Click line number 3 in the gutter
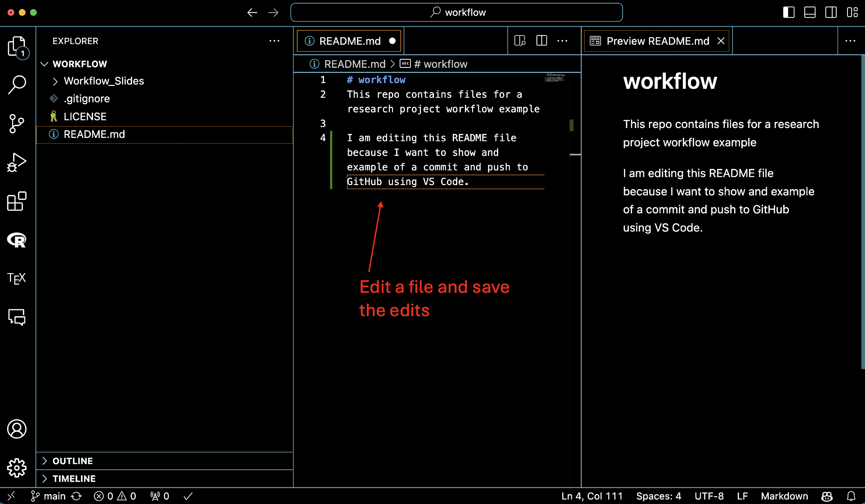Screen dimensions: 865x504 tap(323, 124)
